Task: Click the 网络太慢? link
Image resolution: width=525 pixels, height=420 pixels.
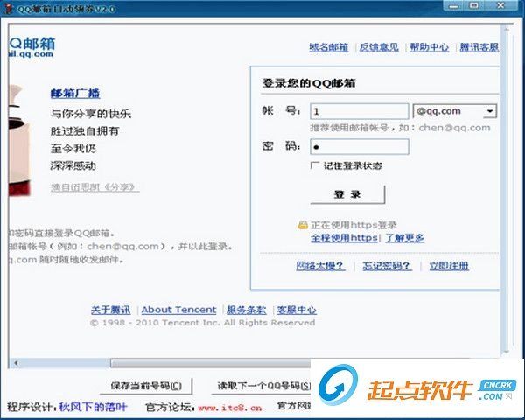Action: [x=320, y=266]
